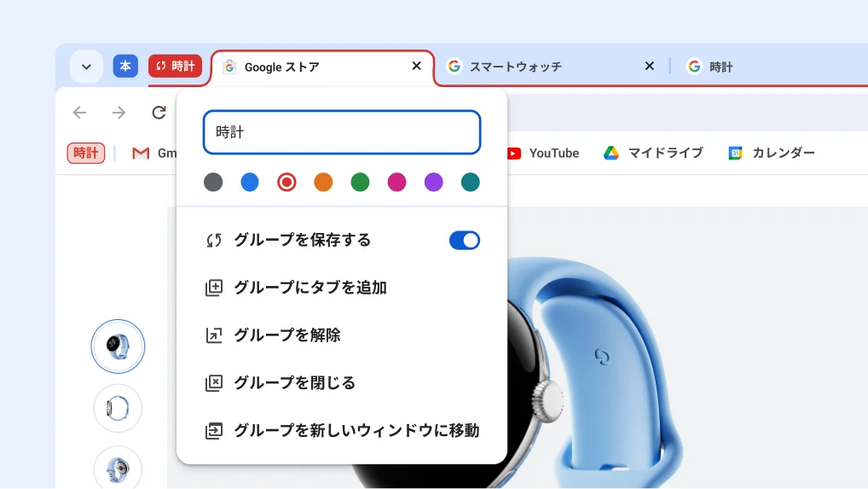Viewport: 868px width, 489px height.
Task: Click the YouTube icon in bookmarks bar
Action: (513, 154)
